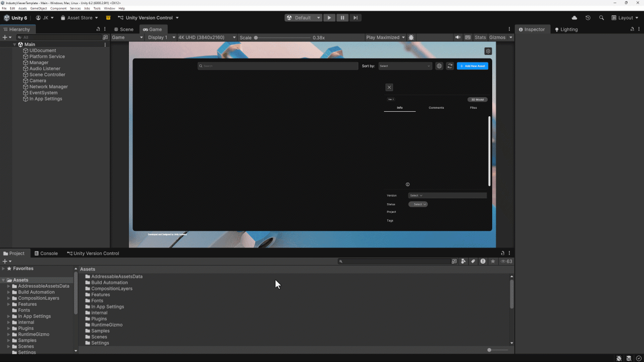Expand the Features folder in the Assets tree
644x362 pixels.
[x=8, y=304]
